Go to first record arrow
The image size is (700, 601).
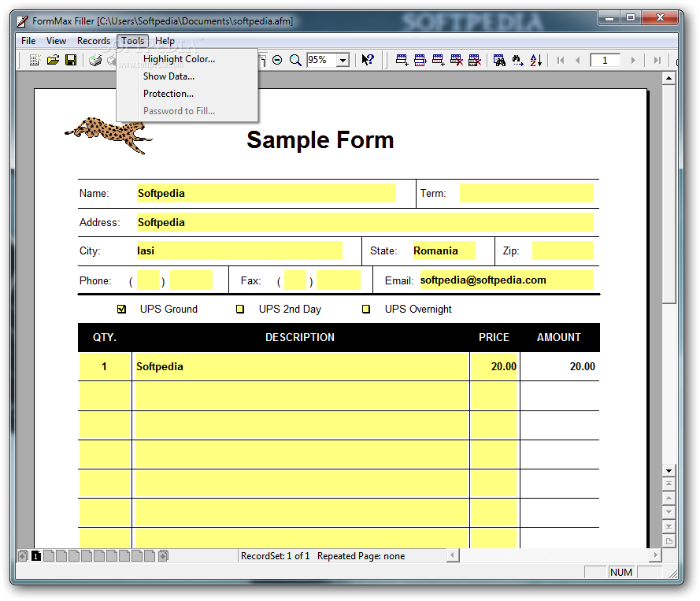tap(561, 60)
